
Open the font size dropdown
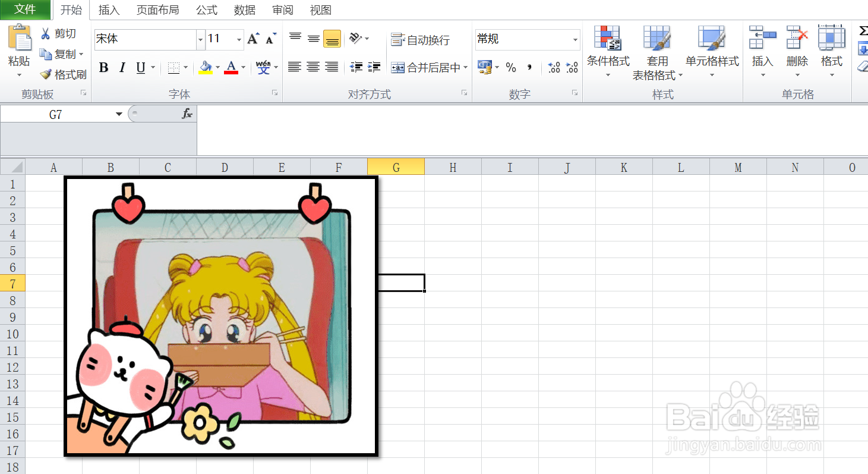239,39
